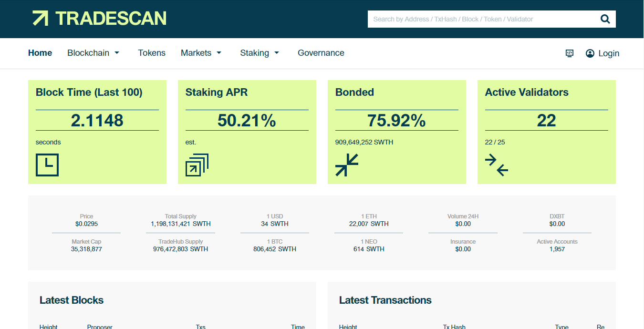Click the user avatar icon beside Login
The width and height of the screenshot is (644, 329).
tap(590, 53)
